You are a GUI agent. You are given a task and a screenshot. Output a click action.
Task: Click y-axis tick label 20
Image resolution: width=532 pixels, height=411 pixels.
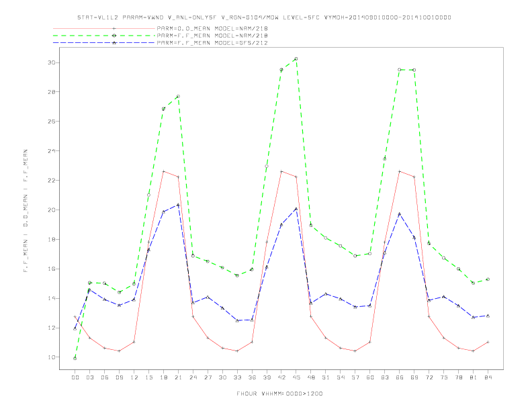click(52, 210)
